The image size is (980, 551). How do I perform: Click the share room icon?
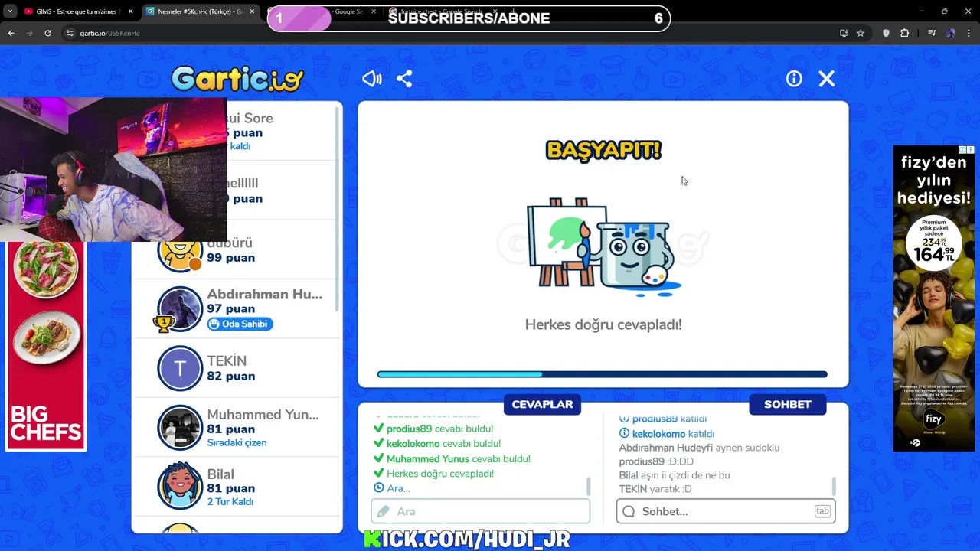click(x=404, y=79)
